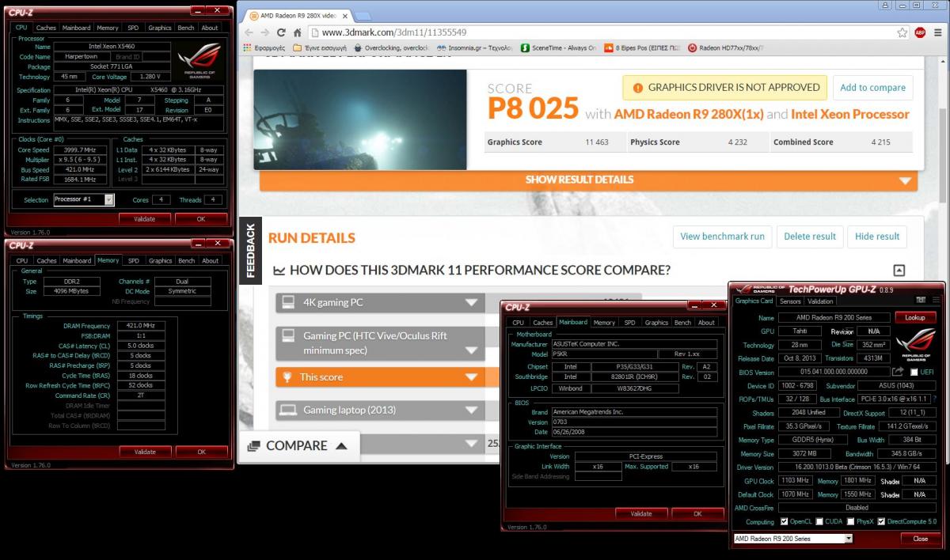Click the ROG logo in CPU-Z CPU window
This screenshot has height=560, width=950.
click(200, 62)
